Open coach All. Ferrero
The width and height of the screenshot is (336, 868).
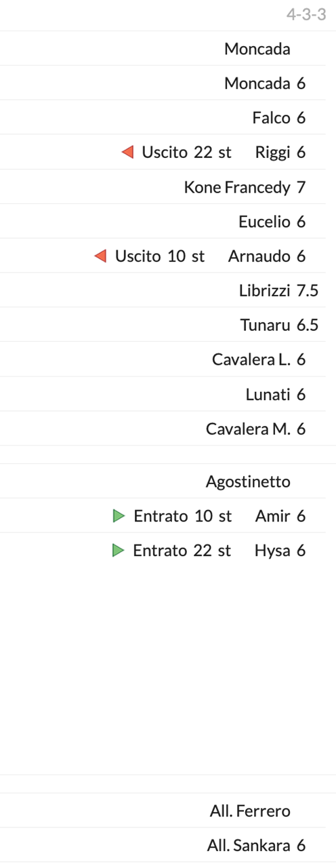[x=250, y=811]
